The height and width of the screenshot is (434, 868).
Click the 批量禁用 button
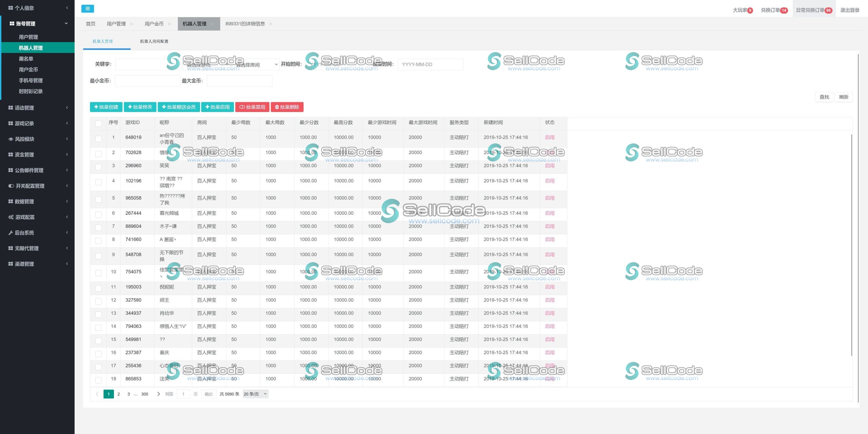252,107
